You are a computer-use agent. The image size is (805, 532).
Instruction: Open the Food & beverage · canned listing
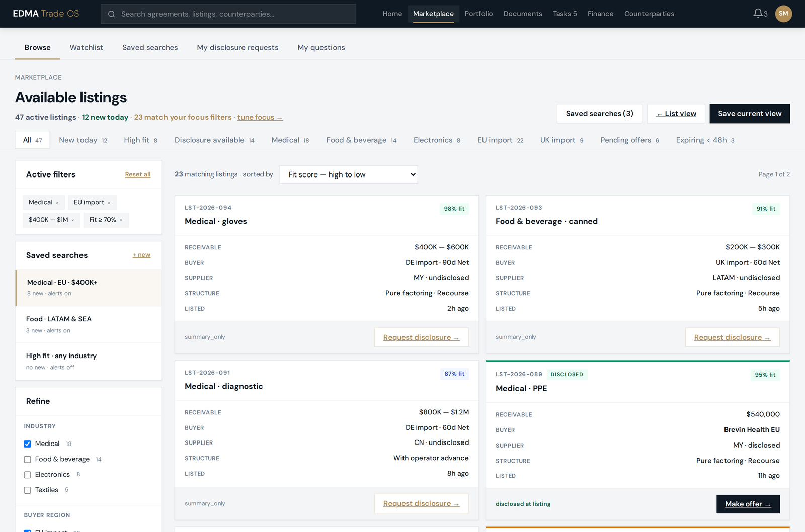pos(546,221)
